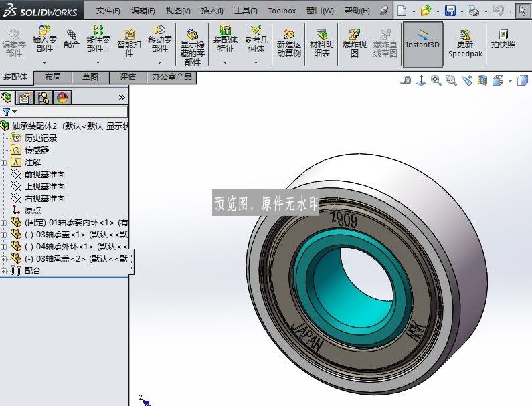Switch to the 办公室产品 tab
This screenshot has width=532, height=406.
point(172,78)
